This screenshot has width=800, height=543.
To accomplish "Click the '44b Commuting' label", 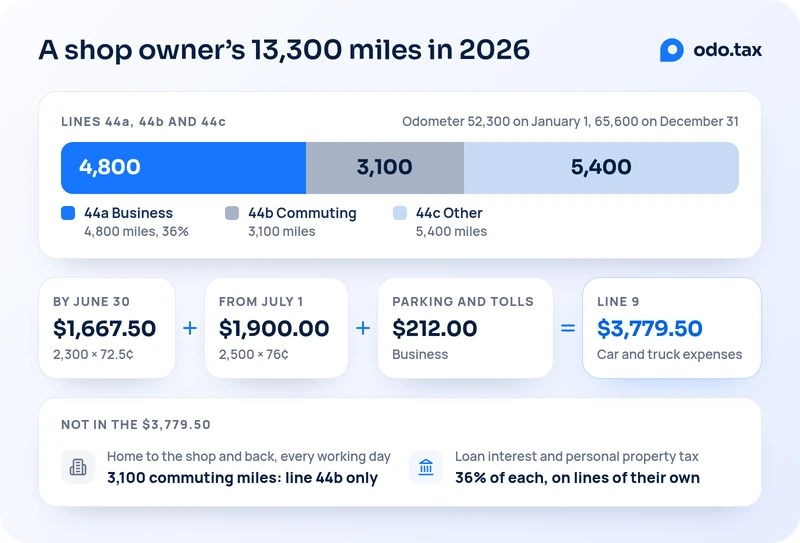I will pos(303,213).
